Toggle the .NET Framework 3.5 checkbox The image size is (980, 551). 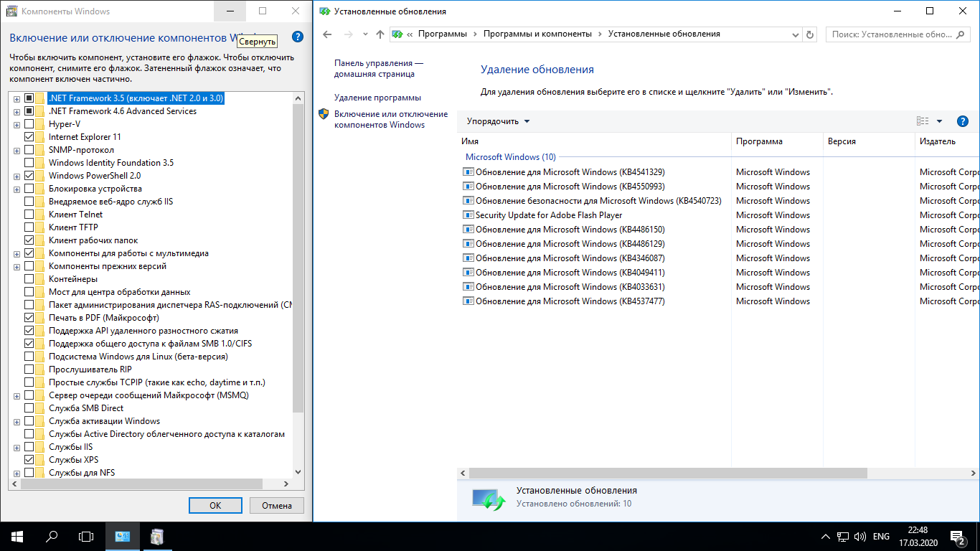(29, 98)
